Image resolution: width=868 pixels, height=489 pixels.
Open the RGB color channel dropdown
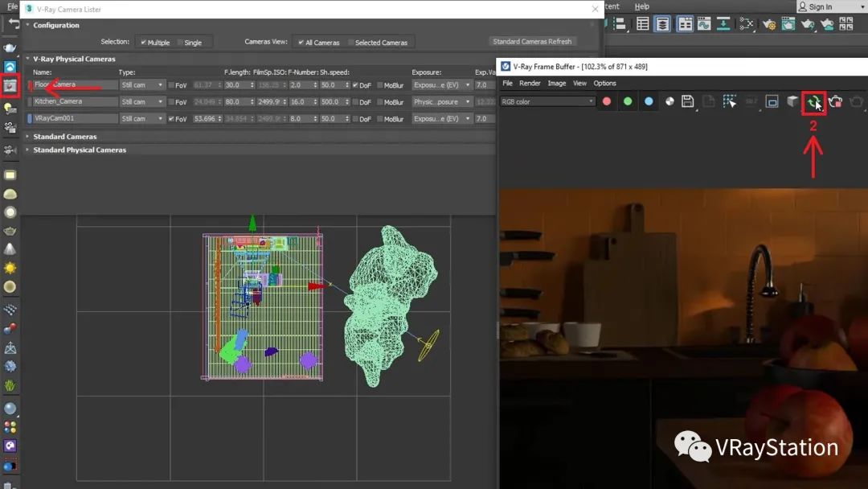click(x=547, y=101)
